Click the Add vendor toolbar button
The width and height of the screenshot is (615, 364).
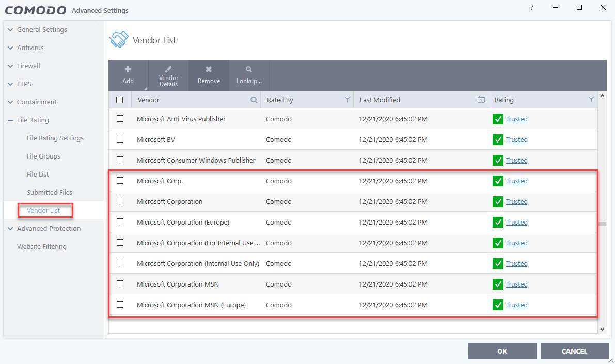click(x=128, y=75)
